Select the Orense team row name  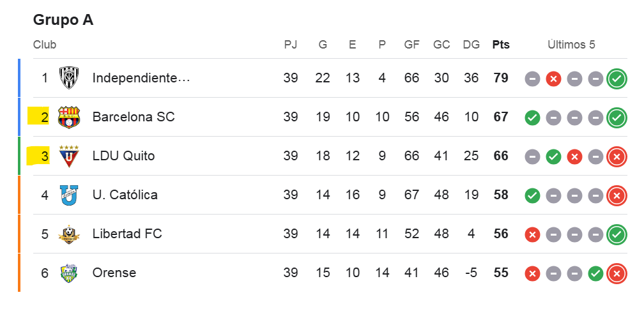[114, 273]
